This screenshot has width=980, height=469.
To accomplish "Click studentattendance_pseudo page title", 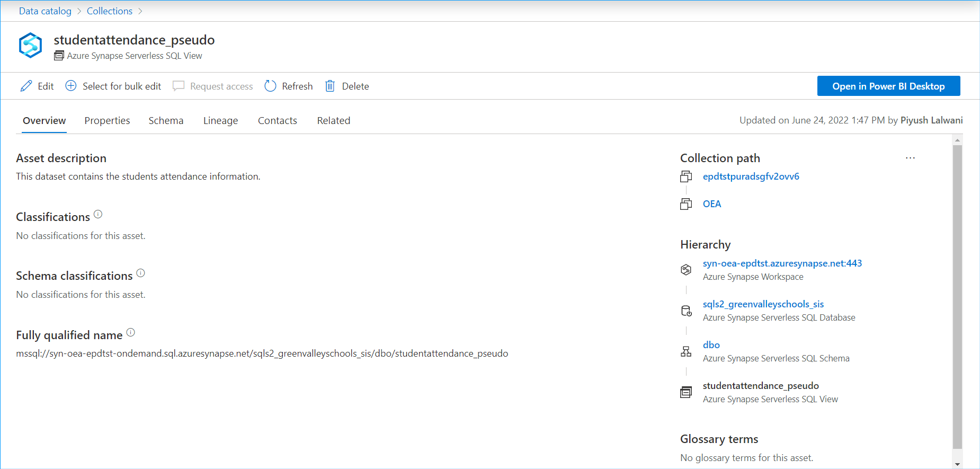I will 134,40.
